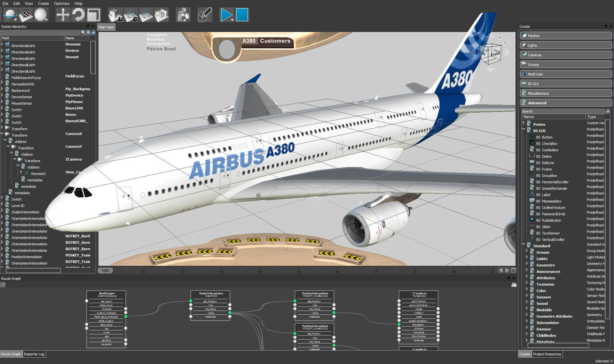Viewport: 614px width, 364px height.
Task: Open the File menu
Action: pos(5,3)
